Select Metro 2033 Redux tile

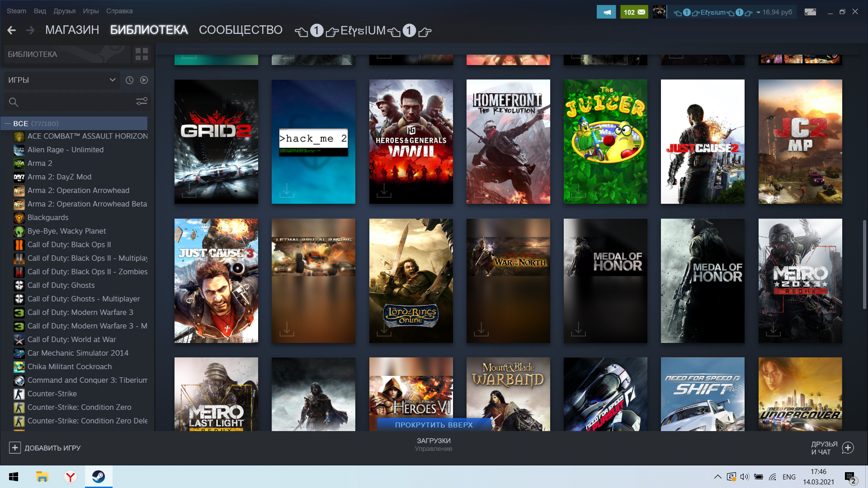click(800, 281)
